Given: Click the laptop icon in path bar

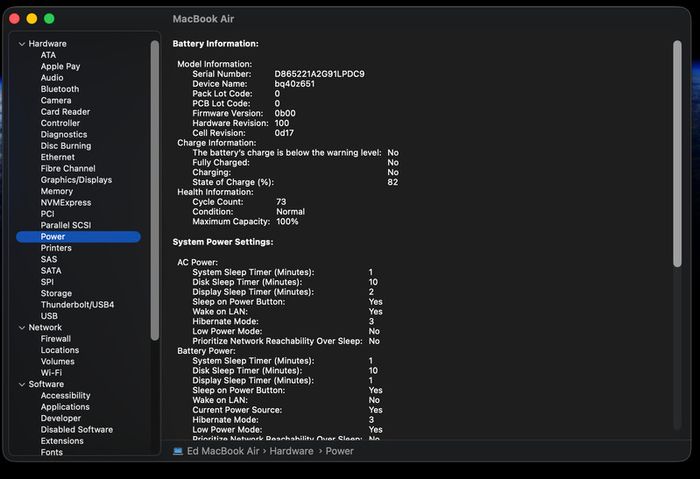Looking at the screenshot, I should pos(178,451).
